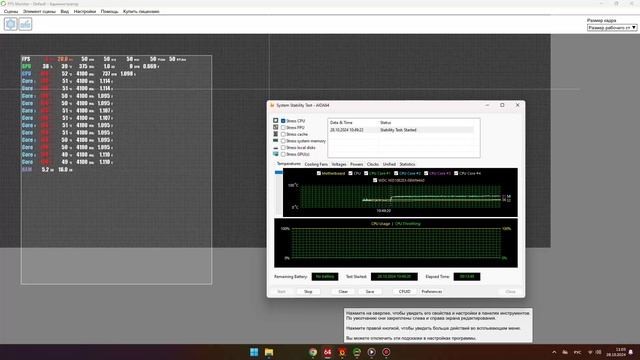Enable the Stress GPU(s) checkbox
Viewport: 640px width, 360px height.
tap(283, 154)
